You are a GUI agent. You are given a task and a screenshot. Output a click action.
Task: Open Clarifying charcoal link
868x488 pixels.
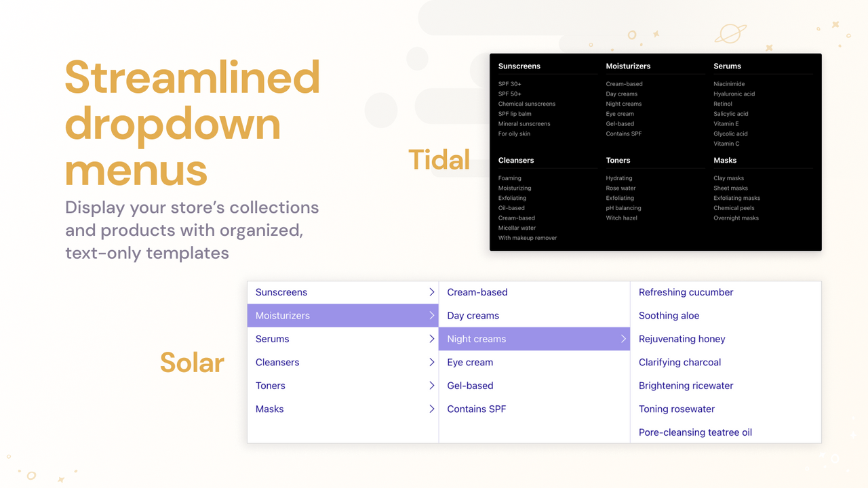click(x=679, y=363)
